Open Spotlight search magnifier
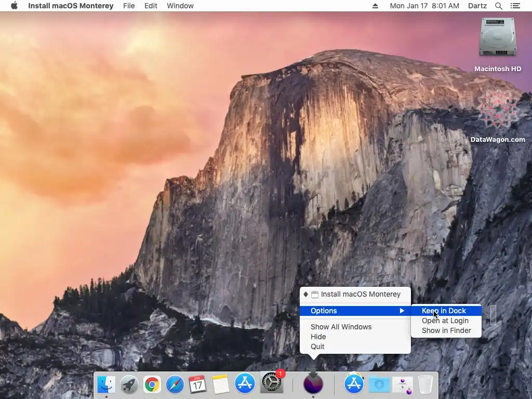 (498, 6)
